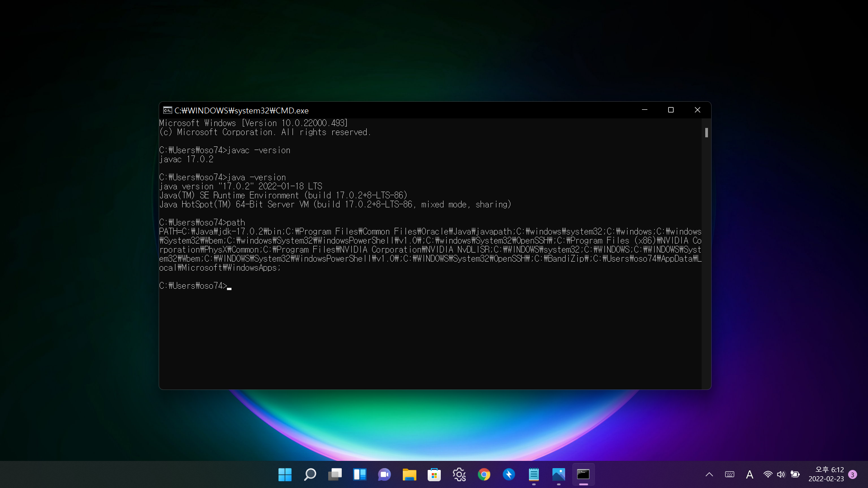This screenshot has width=868, height=488.
Task: Switch to the Photos app in the taskbar
Action: (x=559, y=474)
